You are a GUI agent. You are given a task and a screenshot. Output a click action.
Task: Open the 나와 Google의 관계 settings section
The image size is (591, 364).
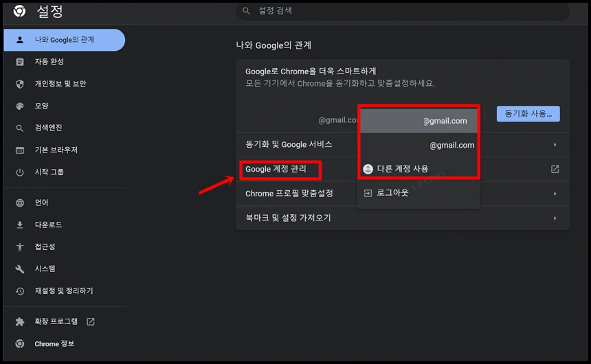click(x=64, y=40)
